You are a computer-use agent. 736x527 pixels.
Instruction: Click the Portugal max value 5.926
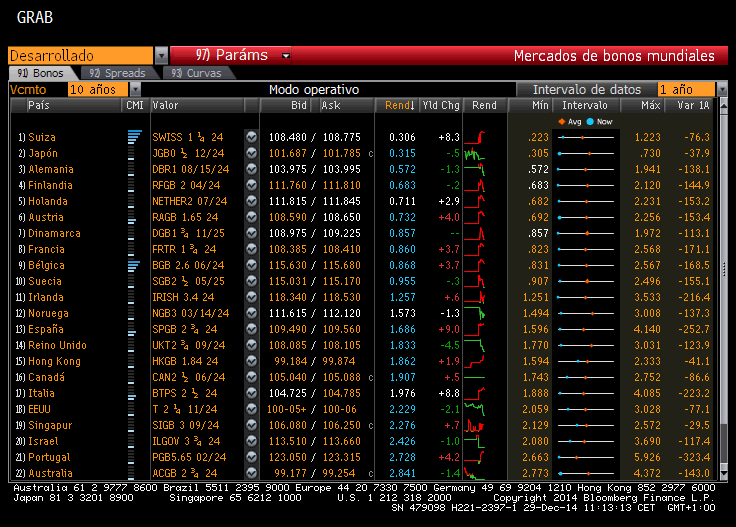pyautogui.click(x=647, y=458)
